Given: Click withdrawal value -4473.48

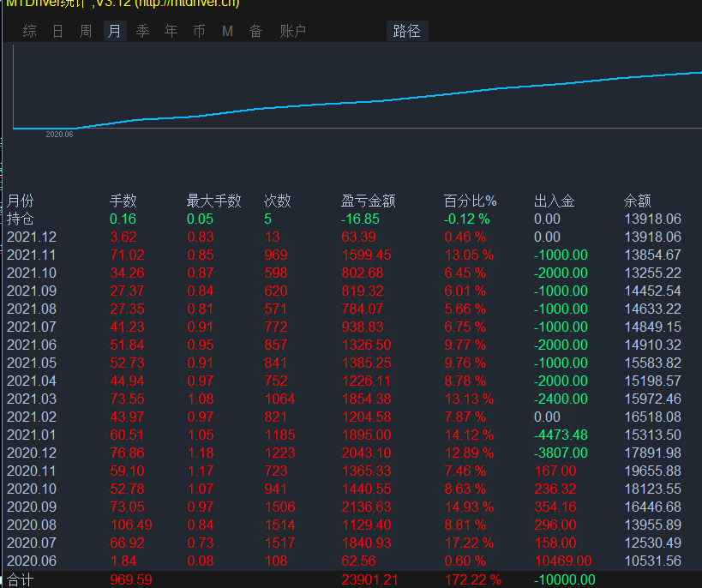Looking at the screenshot, I should click(x=561, y=435).
